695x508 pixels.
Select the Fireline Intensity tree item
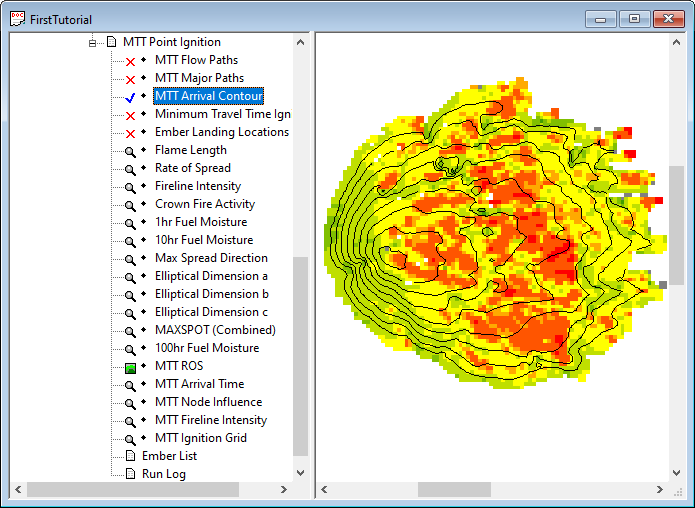tap(197, 186)
